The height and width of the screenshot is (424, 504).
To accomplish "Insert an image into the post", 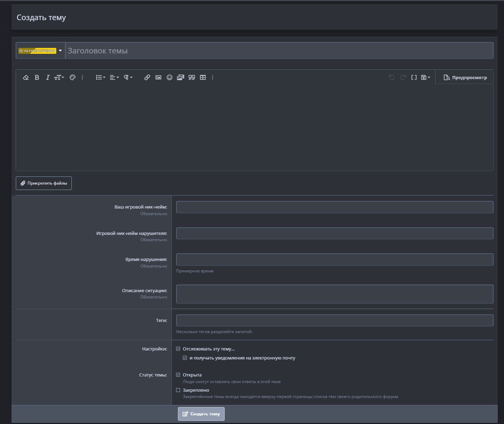I will point(158,77).
